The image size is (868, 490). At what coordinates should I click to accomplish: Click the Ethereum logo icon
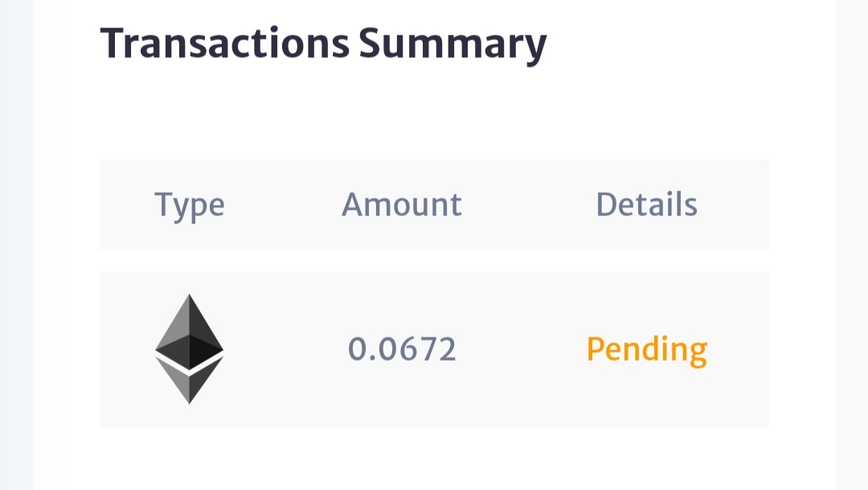[189, 349]
